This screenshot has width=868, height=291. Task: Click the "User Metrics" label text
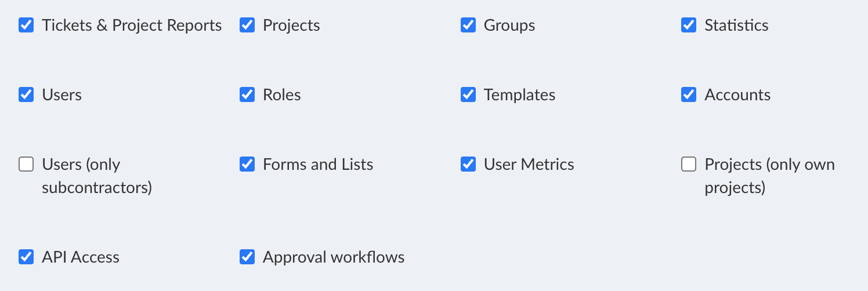pyautogui.click(x=529, y=165)
